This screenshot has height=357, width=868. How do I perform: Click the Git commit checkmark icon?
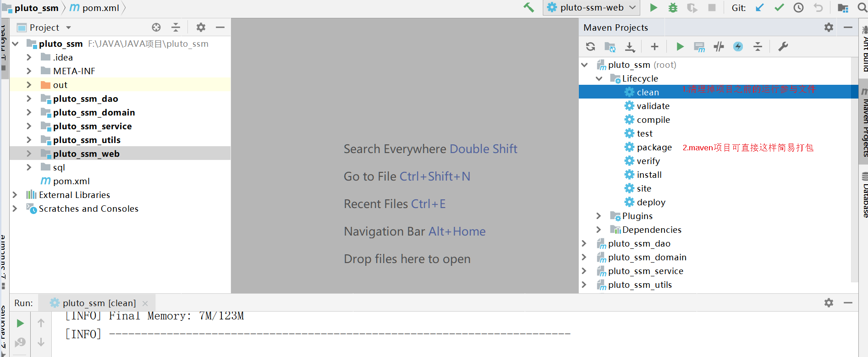click(779, 8)
